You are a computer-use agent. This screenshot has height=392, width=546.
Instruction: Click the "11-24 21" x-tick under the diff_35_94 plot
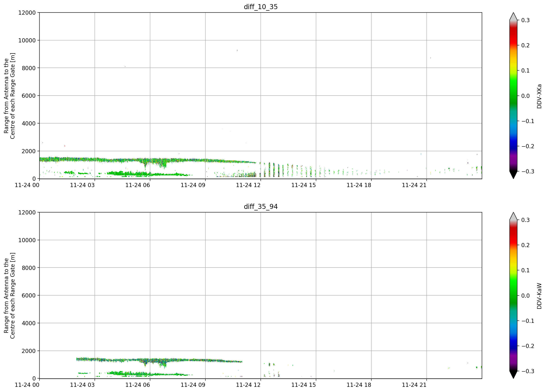click(414, 385)
